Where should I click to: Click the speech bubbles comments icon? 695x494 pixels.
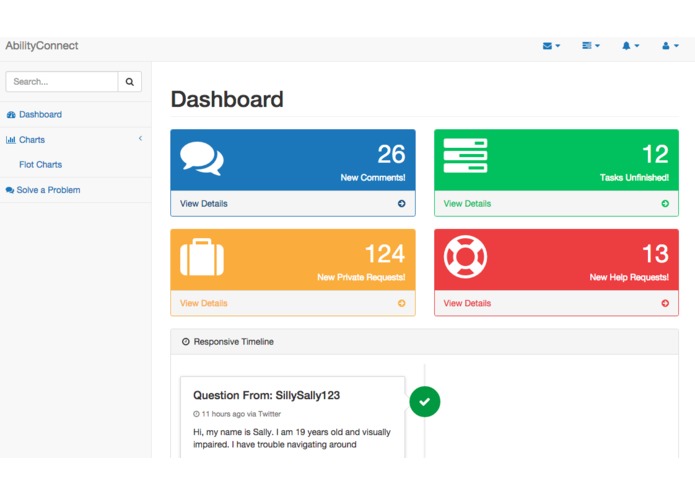click(202, 158)
